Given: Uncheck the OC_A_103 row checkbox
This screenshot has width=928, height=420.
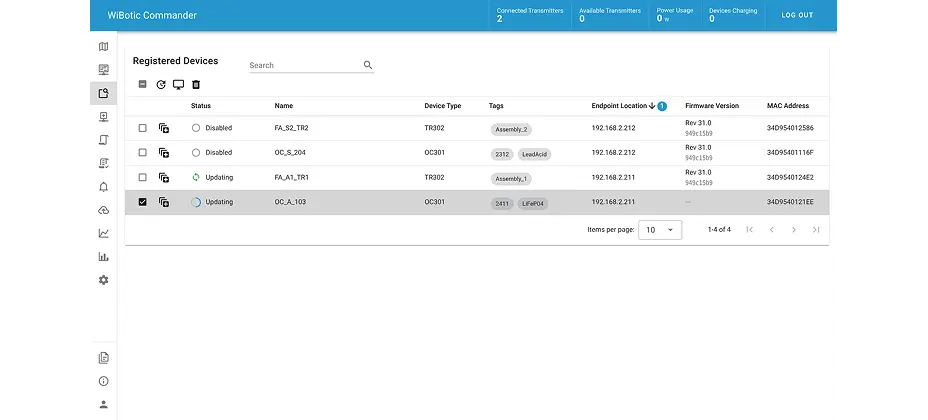Looking at the screenshot, I should tap(142, 202).
